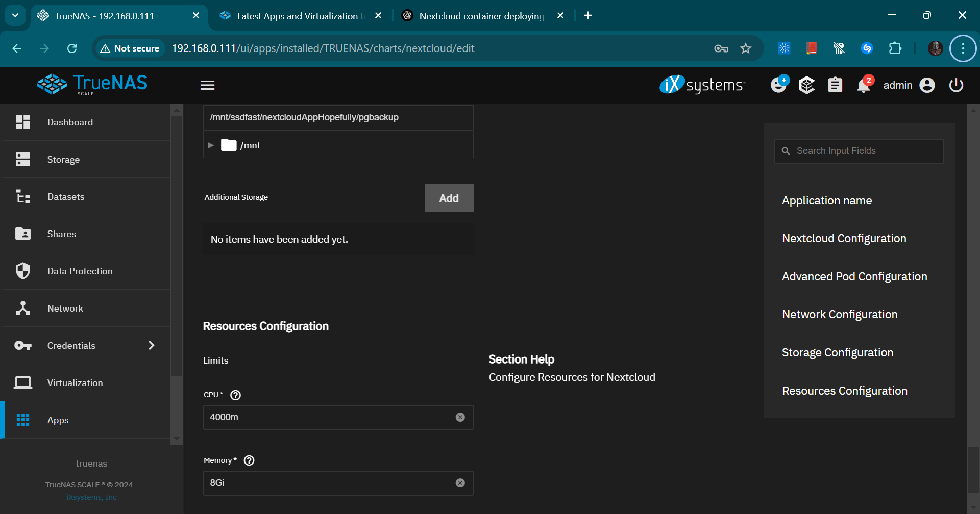The height and width of the screenshot is (514, 980).
Task: Clear the Memory 8Gi value
Action: point(460,483)
